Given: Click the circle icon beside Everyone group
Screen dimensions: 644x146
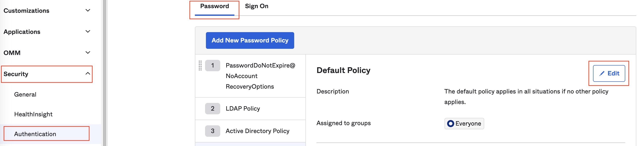Looking at the screenshot, I should [450, 123].
